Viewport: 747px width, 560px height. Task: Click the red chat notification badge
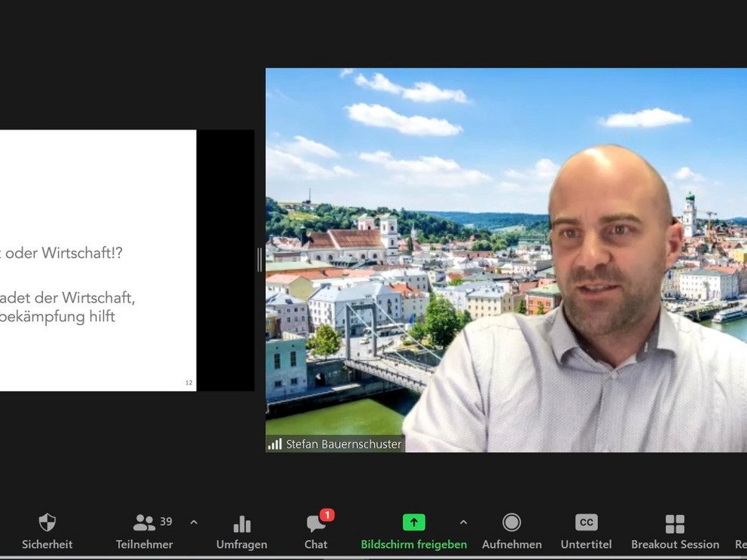[x=328, y=515]
